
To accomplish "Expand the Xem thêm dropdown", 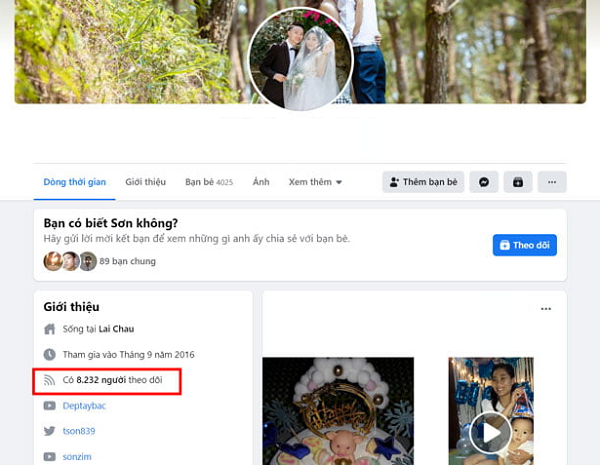I will pos(315,182).
